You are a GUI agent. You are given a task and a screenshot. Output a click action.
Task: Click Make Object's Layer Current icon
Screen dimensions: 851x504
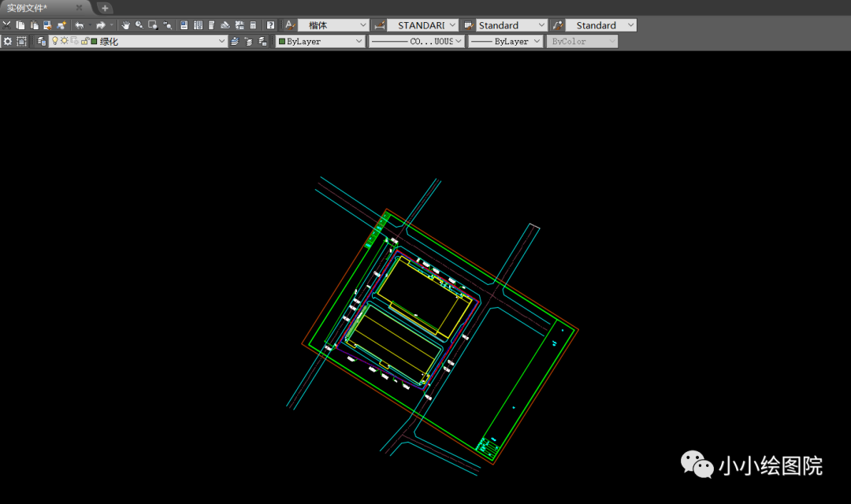(235, 41)
